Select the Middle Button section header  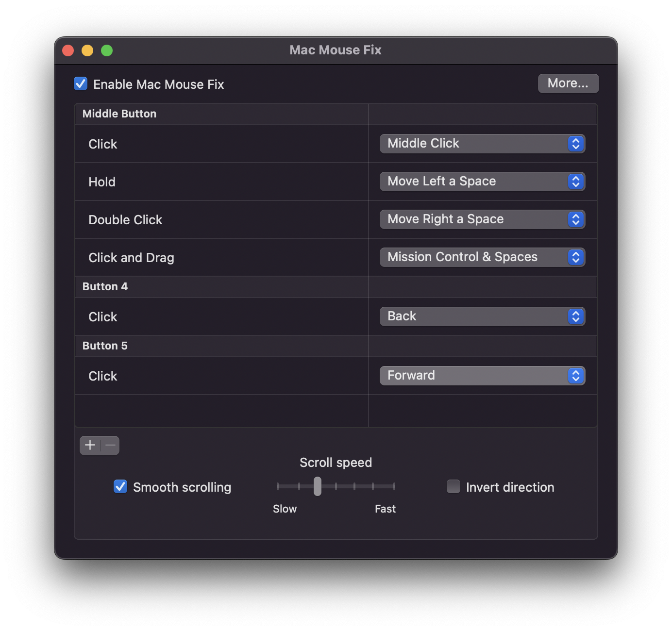(119, 114)
